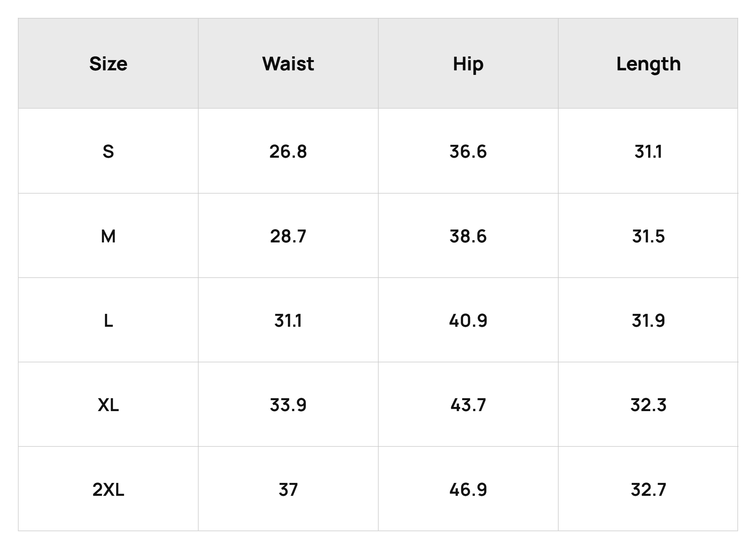The image size is (756, 548).
Task: Select the M size cell
Action: coord(108,236)
